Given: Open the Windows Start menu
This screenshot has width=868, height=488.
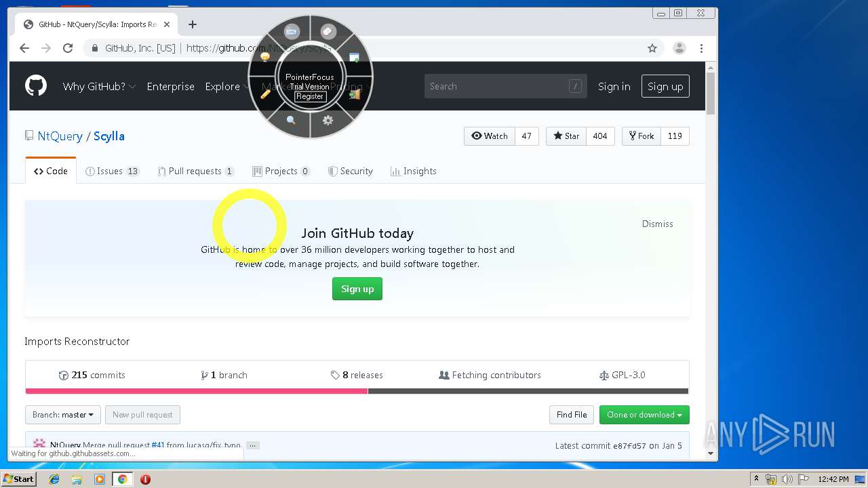Looking at the screenshot, I should (x=19, y=479).
